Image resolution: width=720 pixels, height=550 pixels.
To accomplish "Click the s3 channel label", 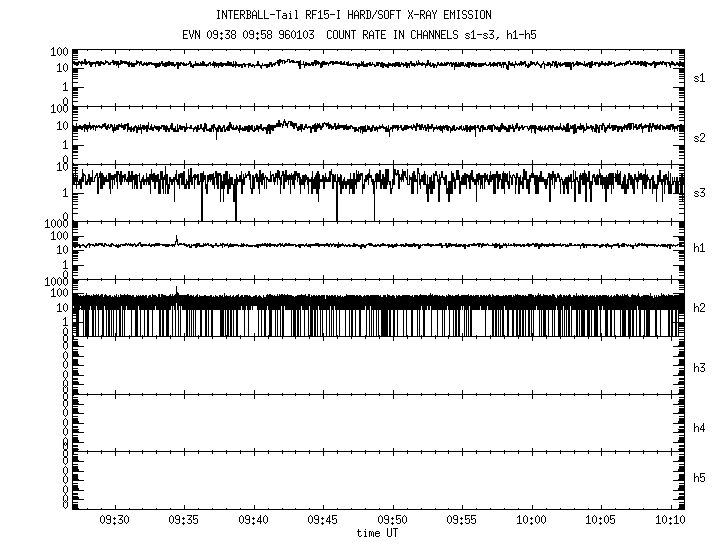I will 700,191.
